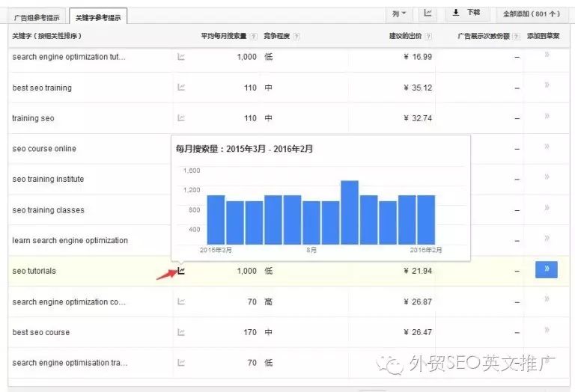This screenshot has width=575, height=392.
Task: Click the 下载 download button
Action: click(x=466, y=13)
